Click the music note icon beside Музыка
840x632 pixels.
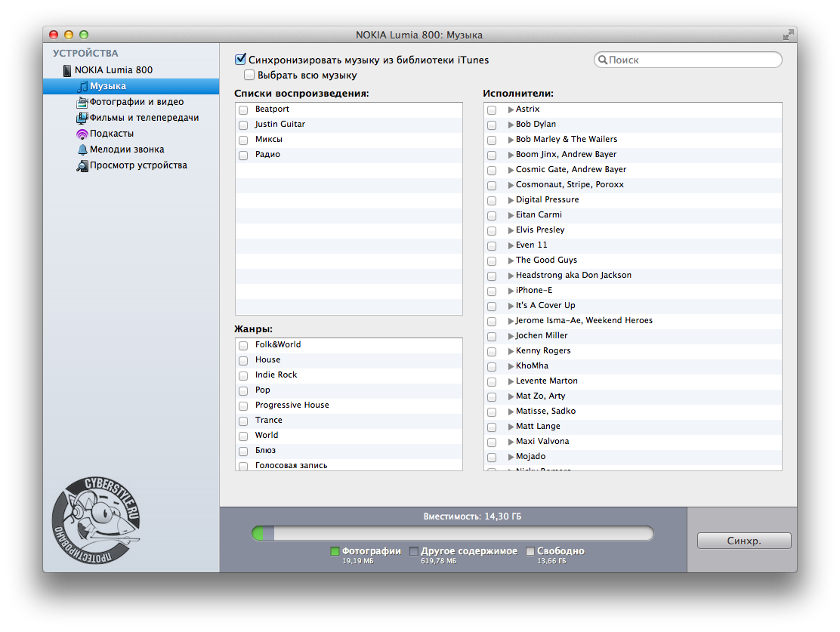(82, 86)
